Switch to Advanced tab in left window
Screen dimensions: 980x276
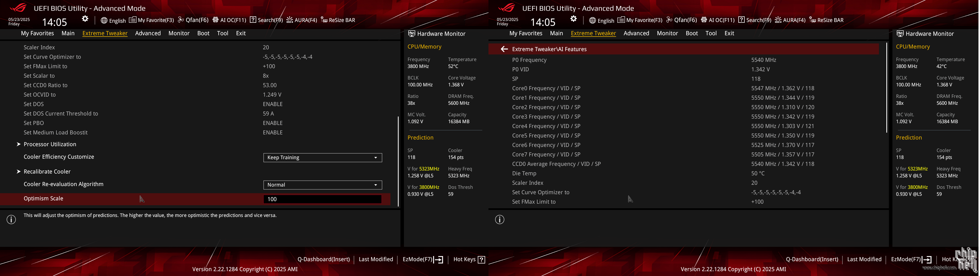148,33
